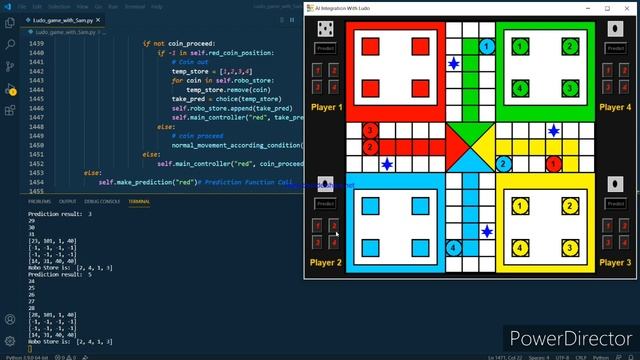640x360 pixels.
Task: Click the Player 4 Predict button
Action: point(615,49)
